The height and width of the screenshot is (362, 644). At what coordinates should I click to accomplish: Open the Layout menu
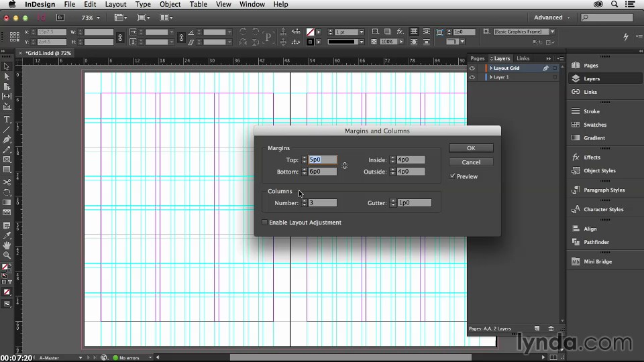pos(115,4)
